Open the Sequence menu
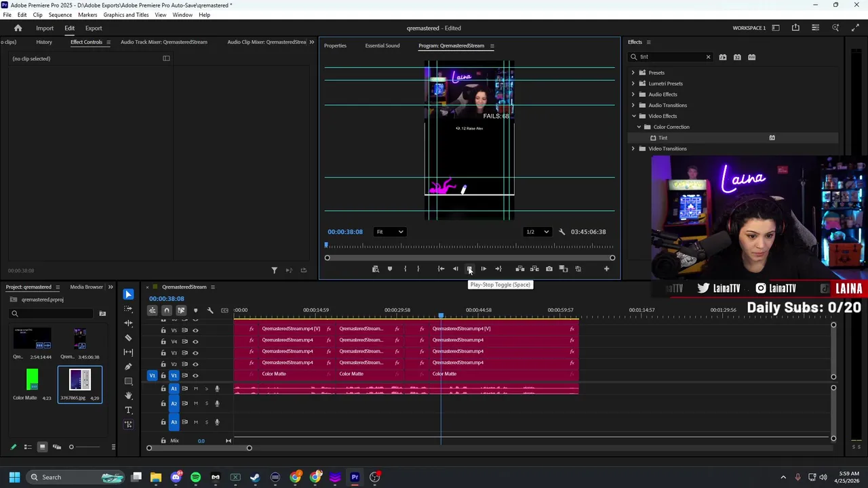Image resolution: width=868 pixels, height=488 pixels. tap(60, 15)
